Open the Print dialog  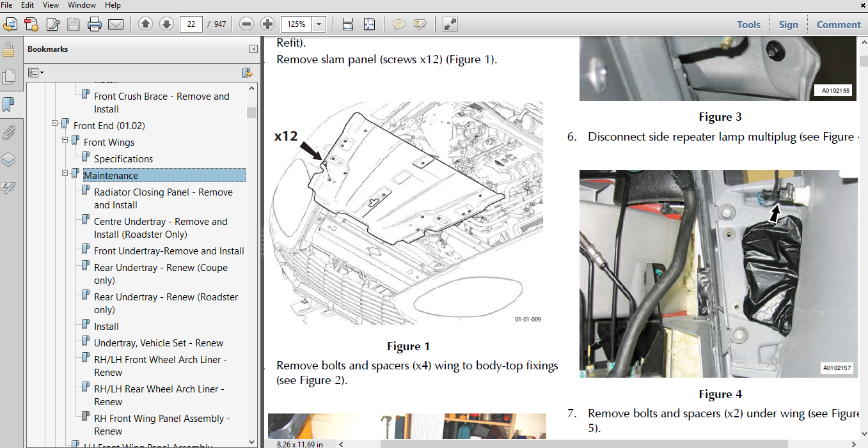pos(94,24)
